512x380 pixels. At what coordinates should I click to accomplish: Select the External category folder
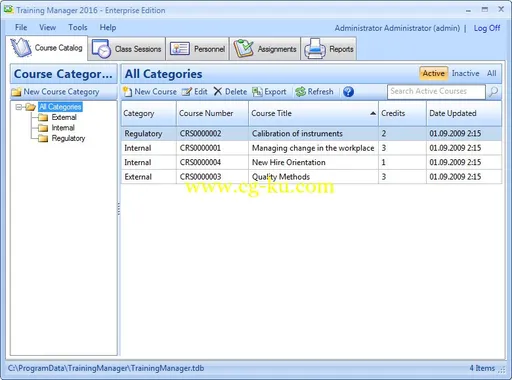[64, 117]
